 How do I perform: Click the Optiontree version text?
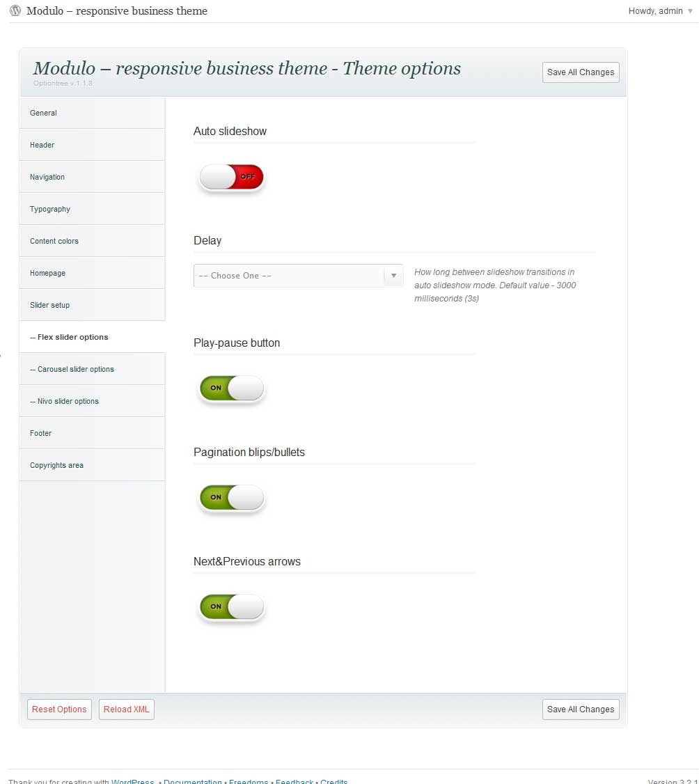[x=63, y=84]
